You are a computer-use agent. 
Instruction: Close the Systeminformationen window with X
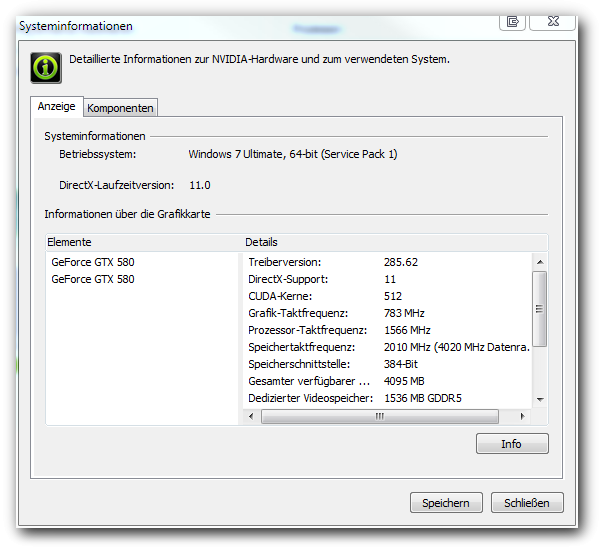(553, 21)
